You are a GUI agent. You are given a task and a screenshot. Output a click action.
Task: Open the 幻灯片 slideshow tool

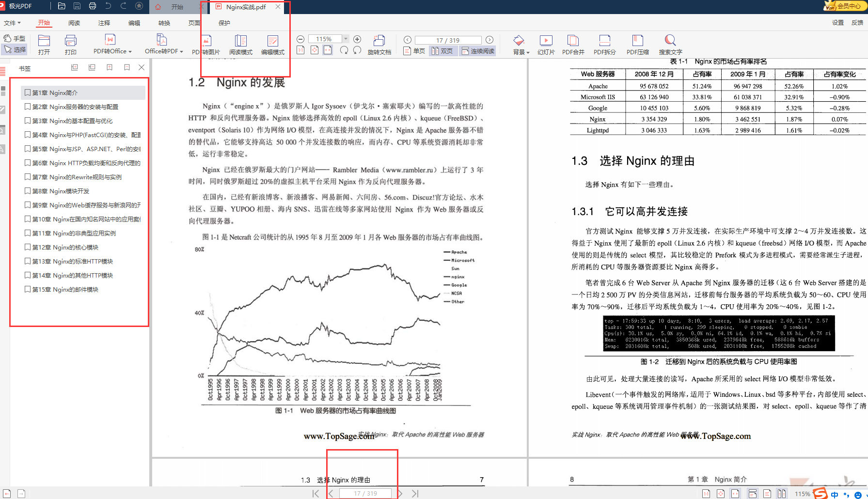[x=546, y=44]
